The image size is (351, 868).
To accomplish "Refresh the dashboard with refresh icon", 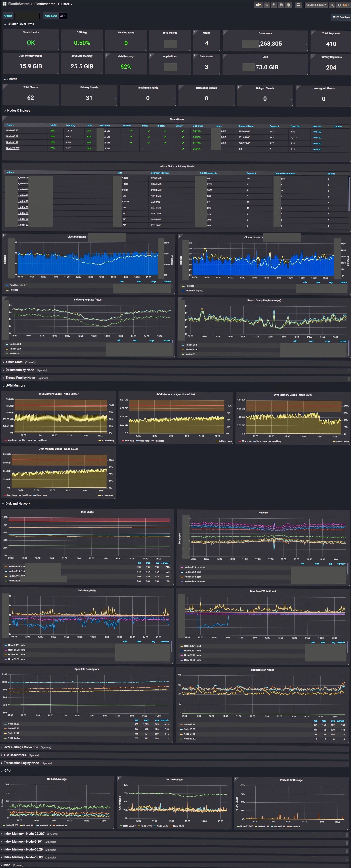I will point(339,5).
